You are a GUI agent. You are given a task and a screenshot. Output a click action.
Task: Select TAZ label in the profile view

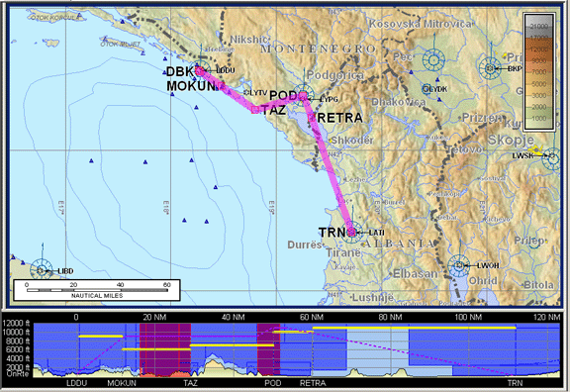click(x=190, y=383)
